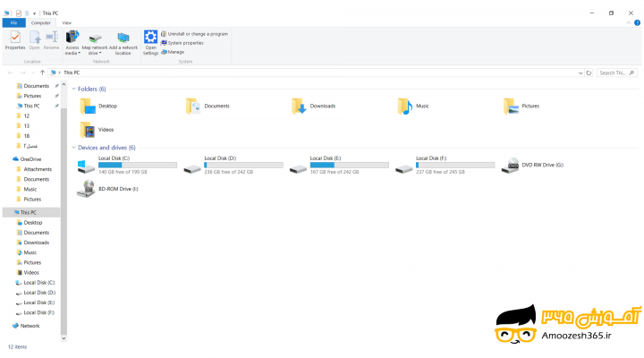This screenshot has width=644, height=358.
Task: Select Local Disk (C:) drive icon
Action: point(86,166)
